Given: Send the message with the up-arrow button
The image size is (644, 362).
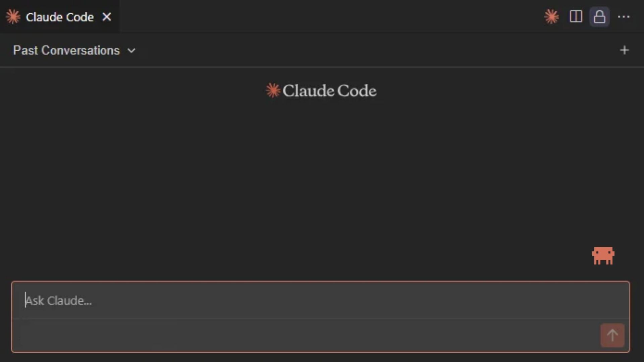Looking at the screenshot, I should [612, 335].
